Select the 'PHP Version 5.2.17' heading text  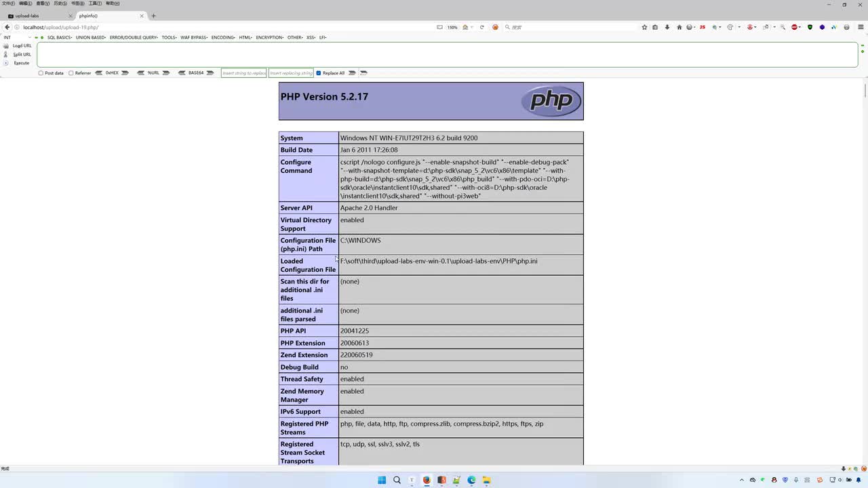click(x=324, y=97)
